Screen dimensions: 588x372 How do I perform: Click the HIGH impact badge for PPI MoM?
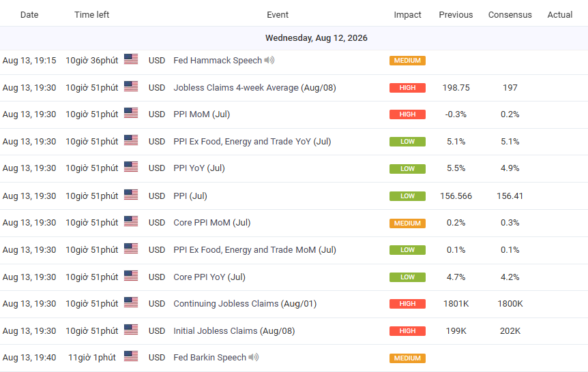pyautogui.click(x=407, y=114)
